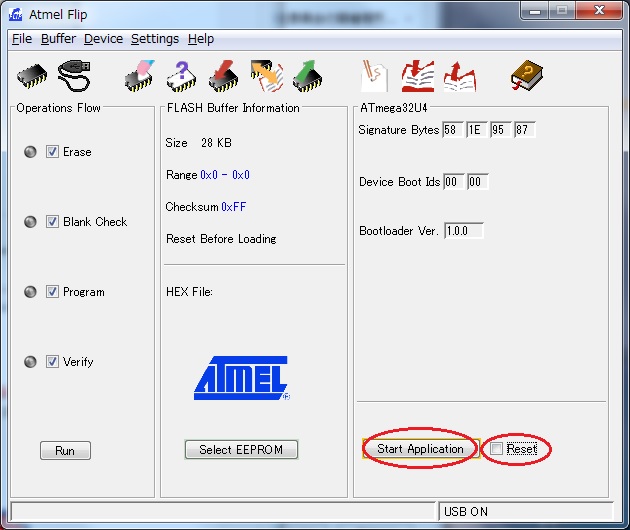630x530 pixels.
Task: Enable the Reset checkbox
Action: tap(497, 449)
